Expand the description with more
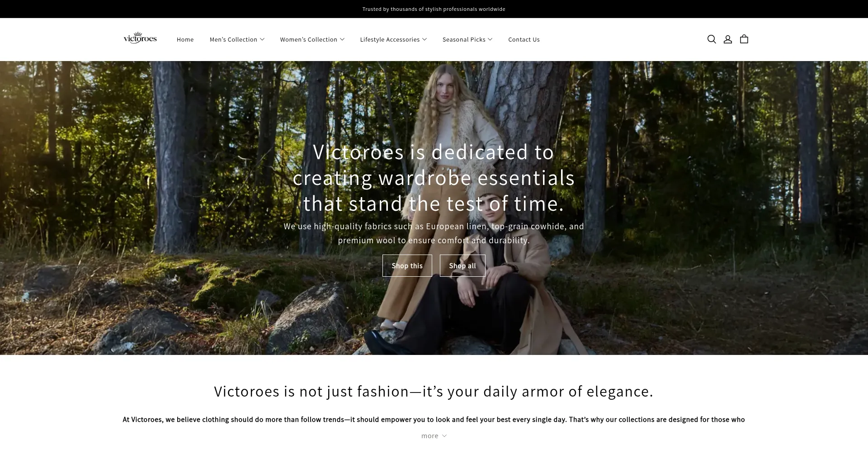The image size is (868, 449). pyautogui.click(x=434, y=436)
